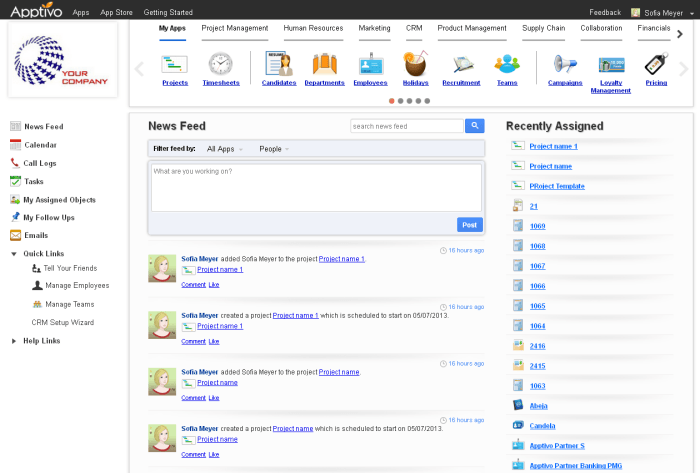Screen dimensions: 700x473
Task: Select the second carousel page dot
Action: click(x=400, y=101)
